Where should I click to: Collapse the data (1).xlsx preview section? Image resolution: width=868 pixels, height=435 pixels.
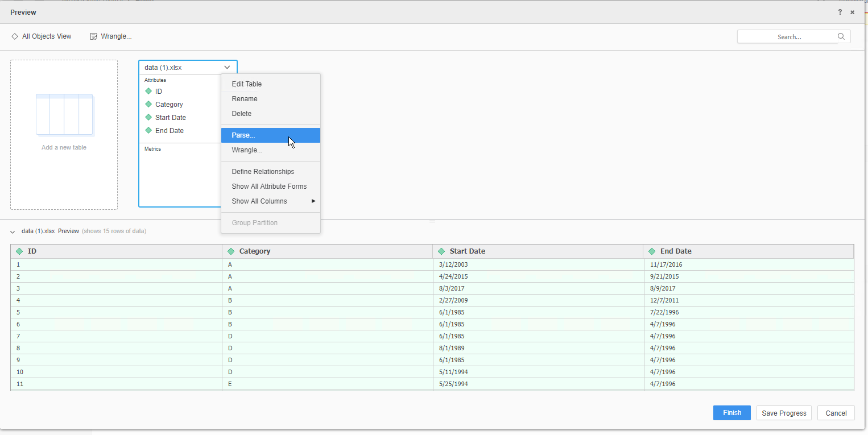13,231
